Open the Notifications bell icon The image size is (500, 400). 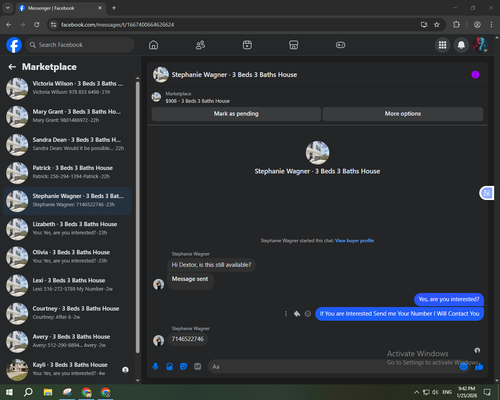[461, 45]
